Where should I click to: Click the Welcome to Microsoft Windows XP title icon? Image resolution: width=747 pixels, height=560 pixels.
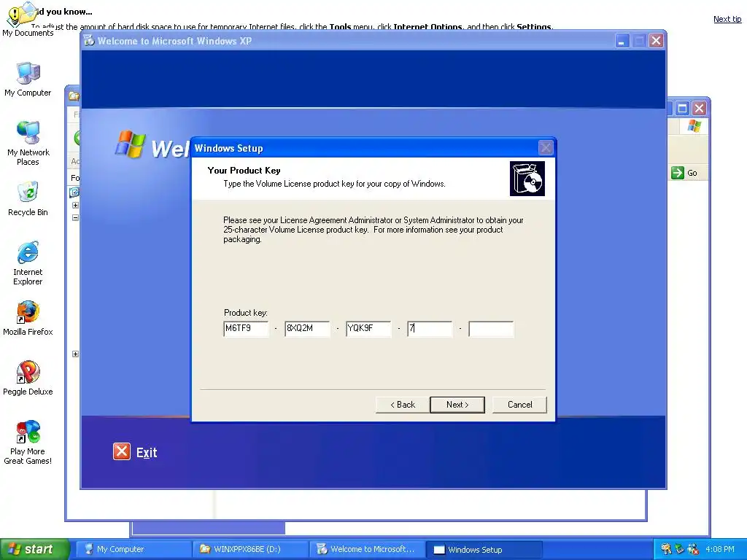click(88, 41)
